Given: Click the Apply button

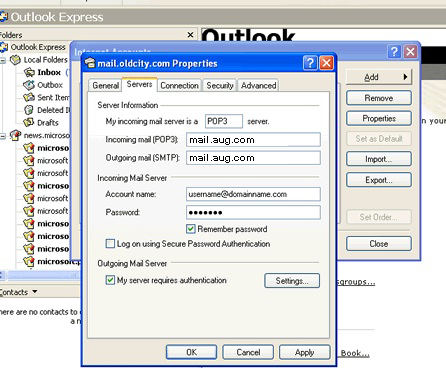Looking at the screenshot, I should click(305, 352).
